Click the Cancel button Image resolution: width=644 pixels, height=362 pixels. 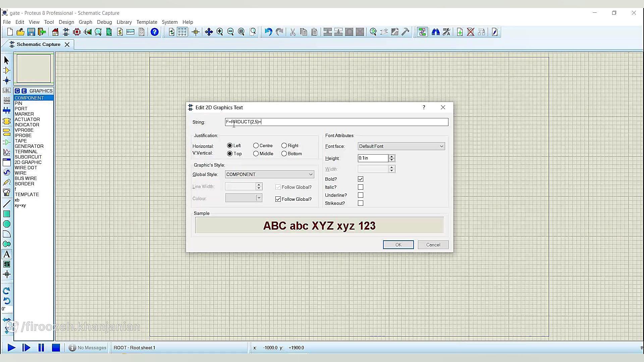[433, 245]
